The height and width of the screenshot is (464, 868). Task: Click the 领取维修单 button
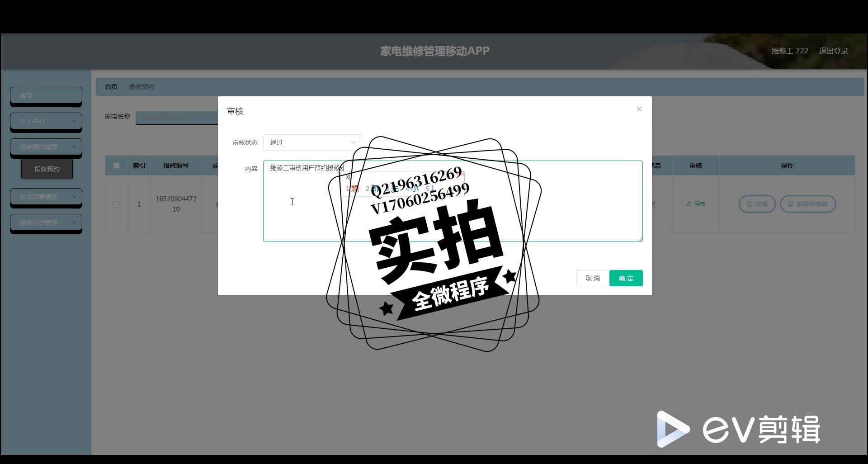click(x=808, y=204)
